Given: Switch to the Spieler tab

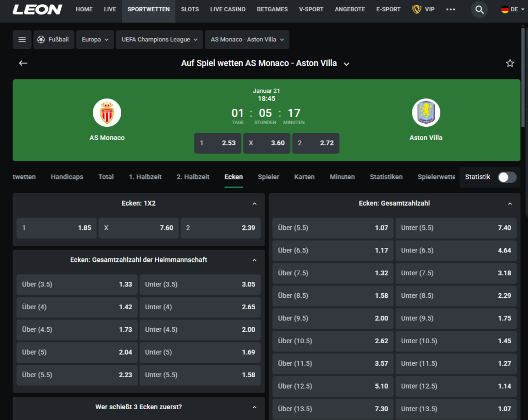Looking at the screenshot, I should [268, 177].
